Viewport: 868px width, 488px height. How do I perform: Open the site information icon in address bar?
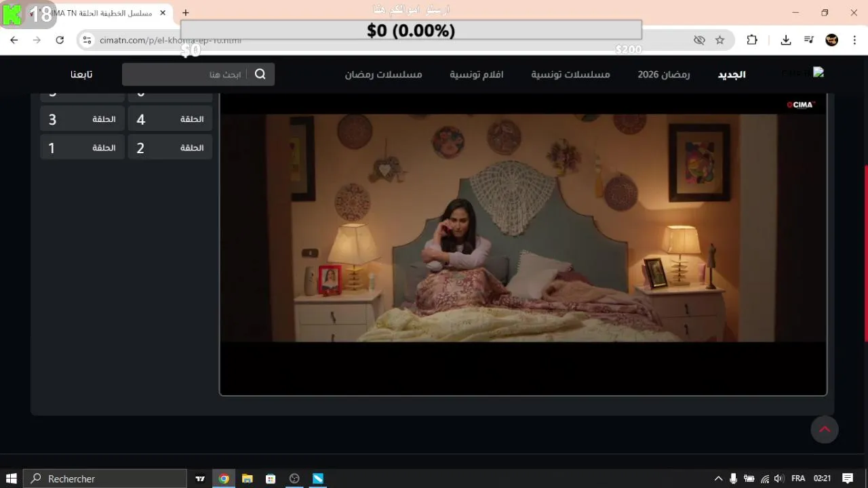pyautogui.click(x=87, y=40)
